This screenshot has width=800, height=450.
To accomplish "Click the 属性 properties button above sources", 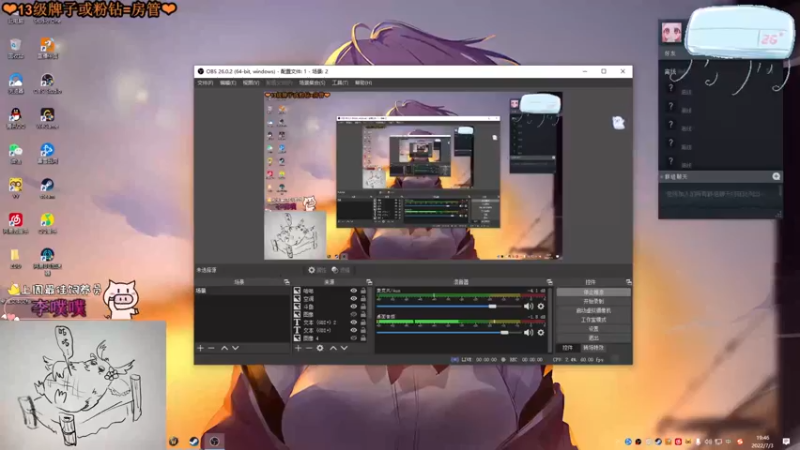I will [317, 270].
